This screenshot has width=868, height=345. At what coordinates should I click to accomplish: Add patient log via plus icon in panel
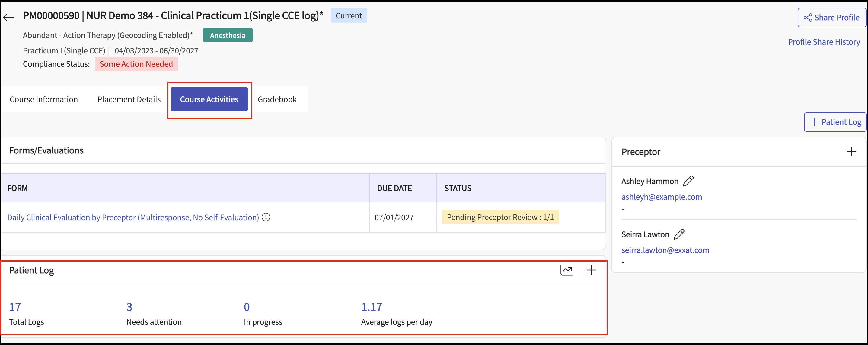[x=591, y=270]
